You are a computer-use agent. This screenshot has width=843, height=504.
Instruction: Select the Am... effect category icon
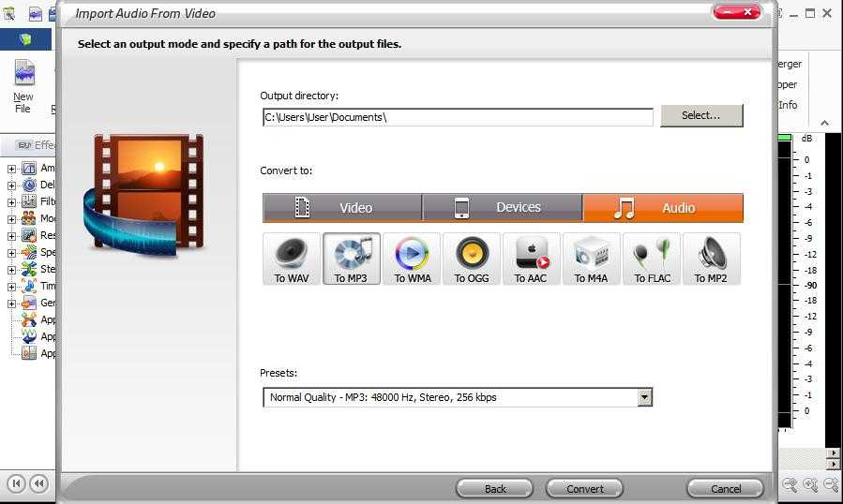pos(29,169)
